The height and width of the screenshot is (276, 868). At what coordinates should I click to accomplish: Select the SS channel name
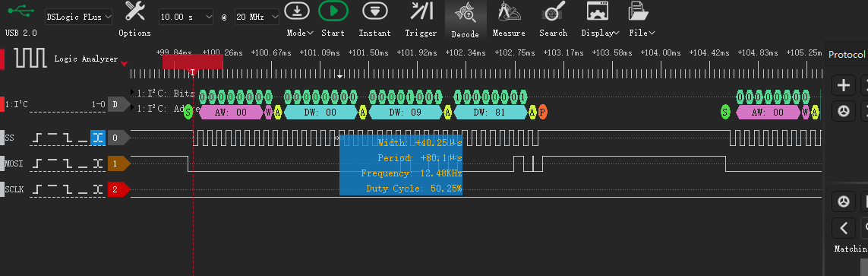tap(9, 138)
